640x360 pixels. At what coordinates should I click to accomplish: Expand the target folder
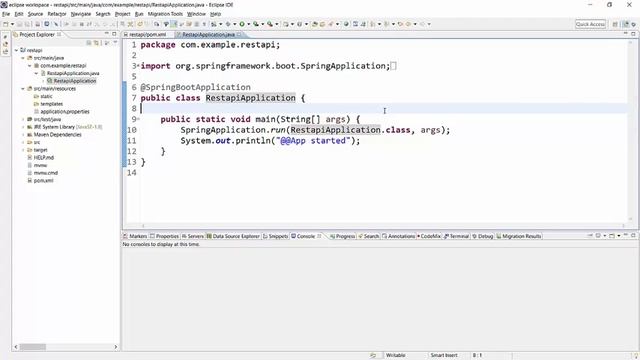pyautogui.click(x=23, y=150)
